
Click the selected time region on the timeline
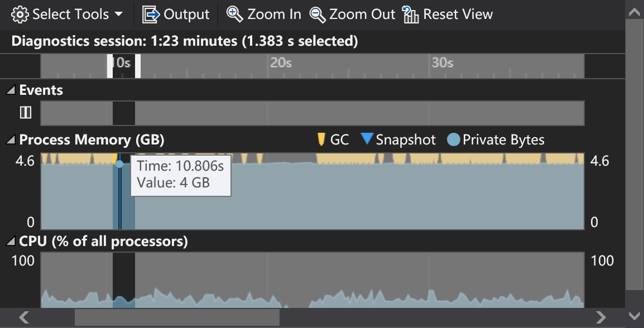pyautogui.click(x=124, y=66)
